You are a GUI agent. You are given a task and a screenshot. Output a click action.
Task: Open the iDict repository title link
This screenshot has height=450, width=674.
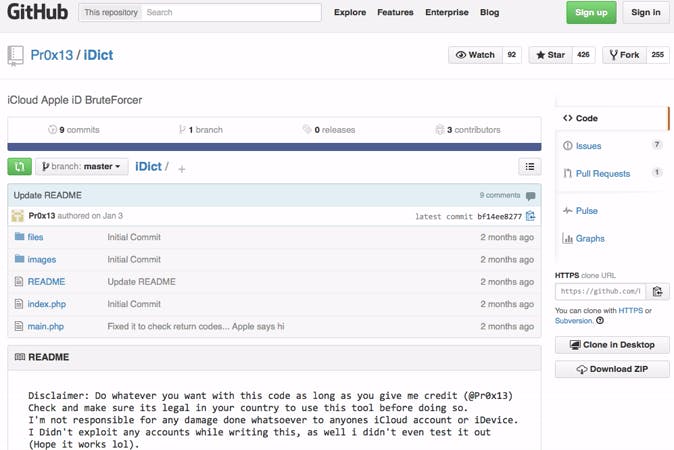[x=98, y=55]
